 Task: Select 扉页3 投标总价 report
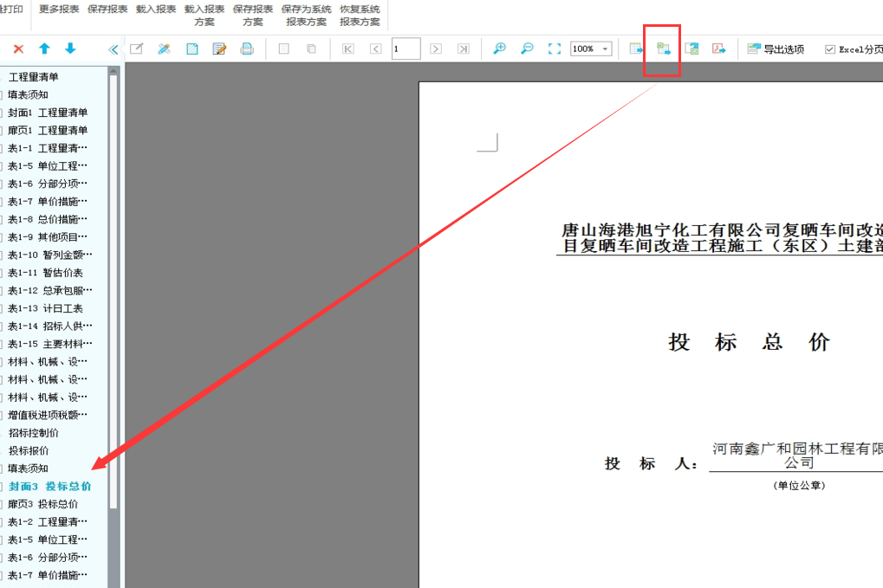pyautogui.click(x=42, y=504)
